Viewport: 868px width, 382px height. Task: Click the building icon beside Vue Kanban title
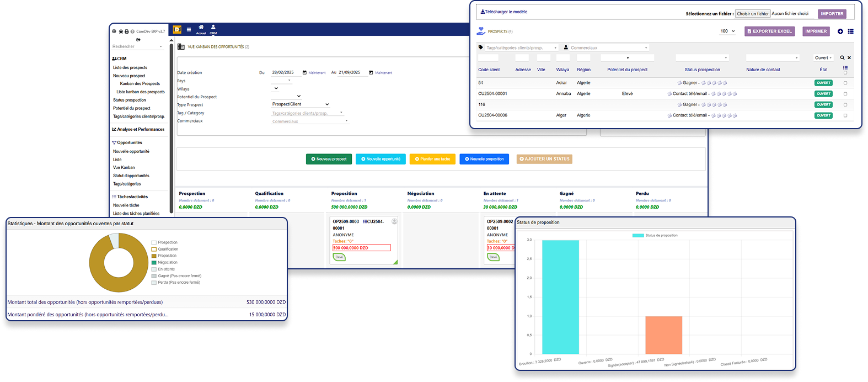pyautogui.click(x=181, y=47)
